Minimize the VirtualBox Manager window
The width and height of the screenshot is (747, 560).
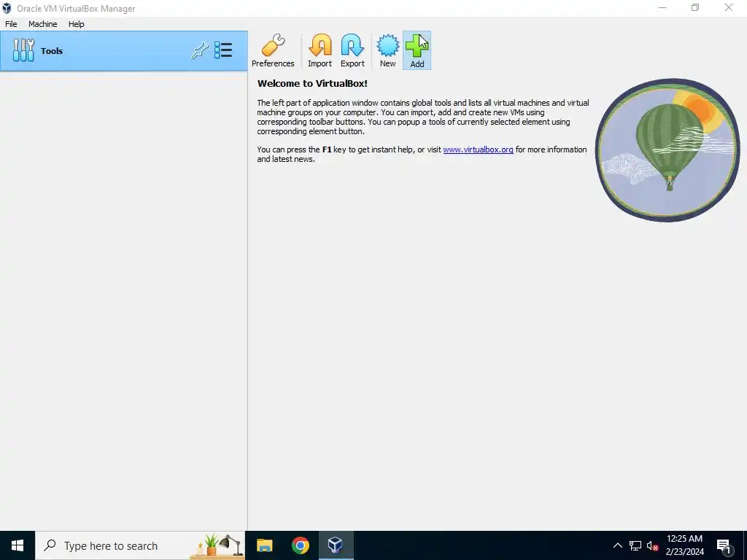[x=662, y=7]
